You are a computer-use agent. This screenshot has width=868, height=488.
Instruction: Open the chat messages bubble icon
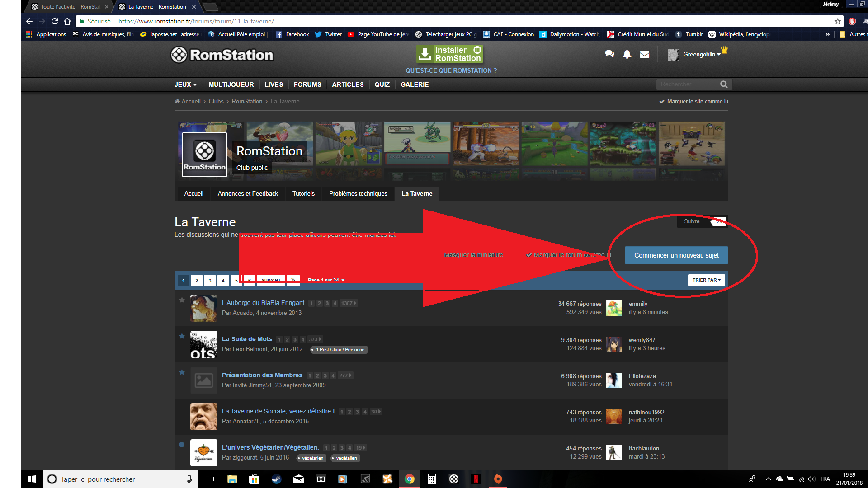click(609, 54)
